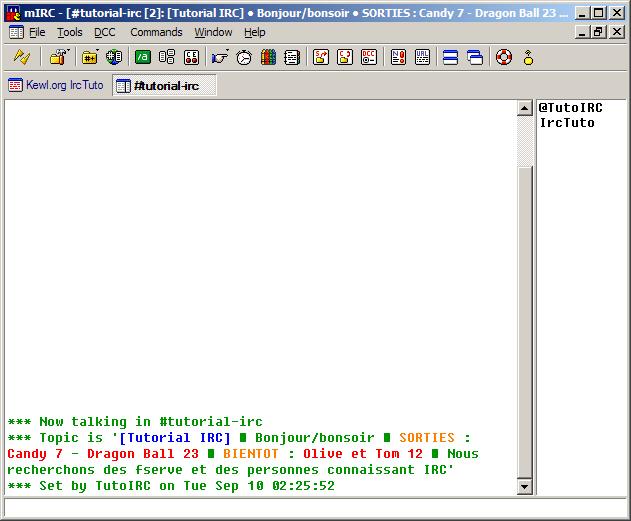Click the Tile Windows icon

[450, 57]
